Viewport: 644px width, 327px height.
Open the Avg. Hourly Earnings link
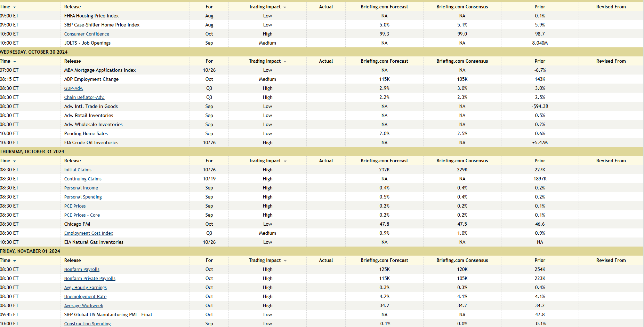tap(85, 287)
